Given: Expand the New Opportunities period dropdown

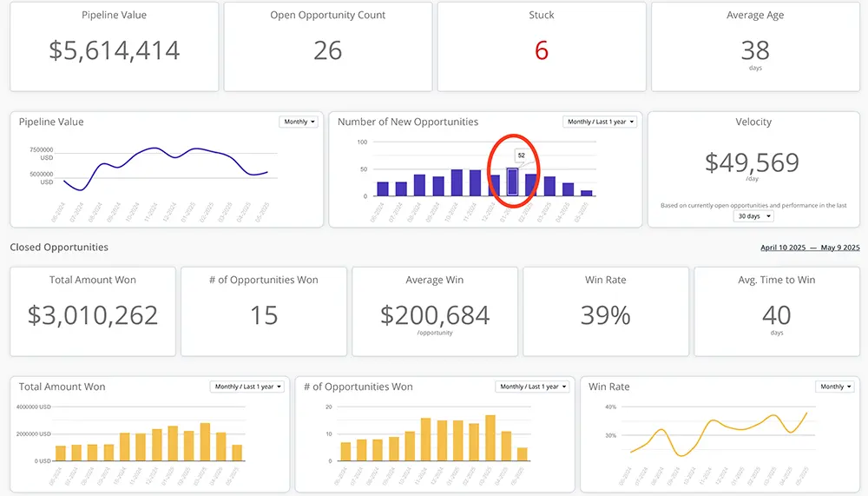Looking at the screenshot, I should point(600,122).
